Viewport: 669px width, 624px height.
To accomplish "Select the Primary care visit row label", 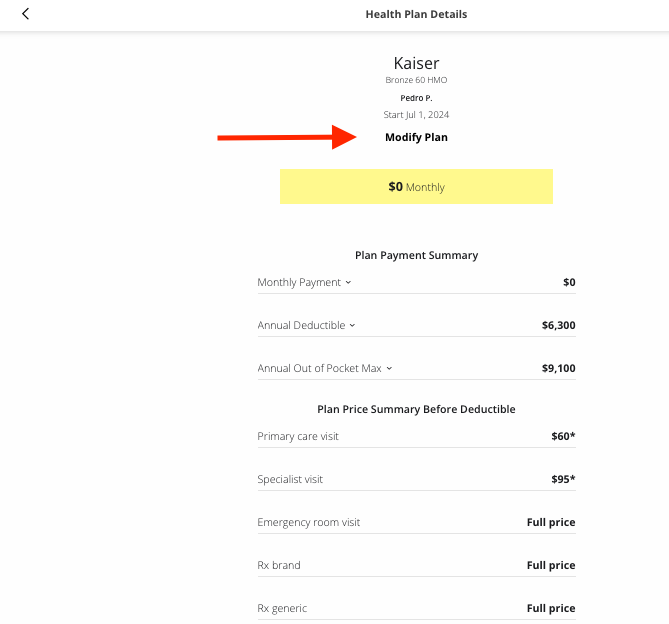I will point(298,436).
